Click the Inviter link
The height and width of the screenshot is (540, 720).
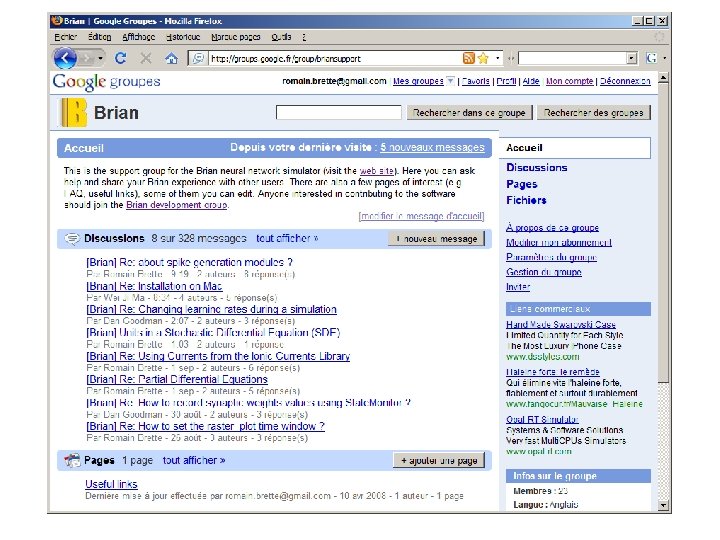pos(518,287)
